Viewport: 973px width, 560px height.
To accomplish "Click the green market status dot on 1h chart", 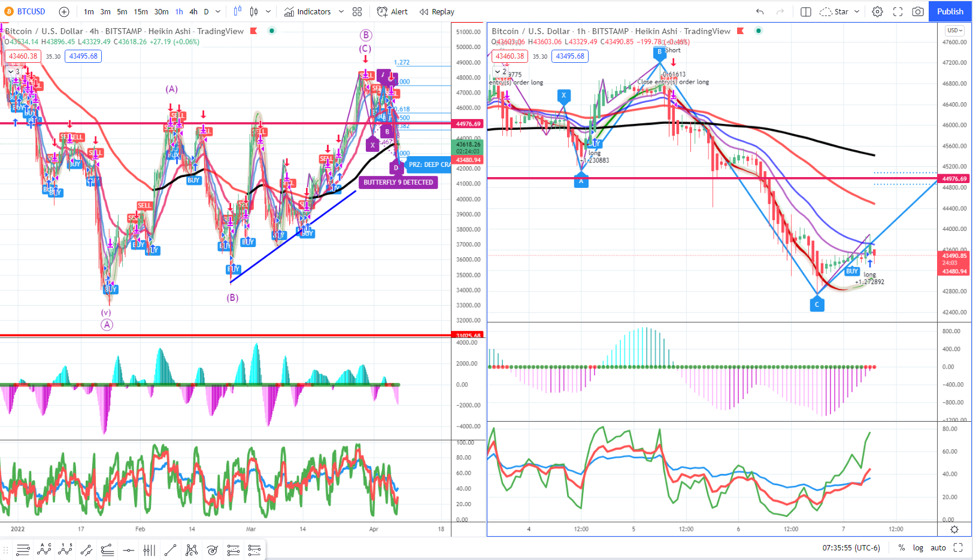I will pos(759,31).
